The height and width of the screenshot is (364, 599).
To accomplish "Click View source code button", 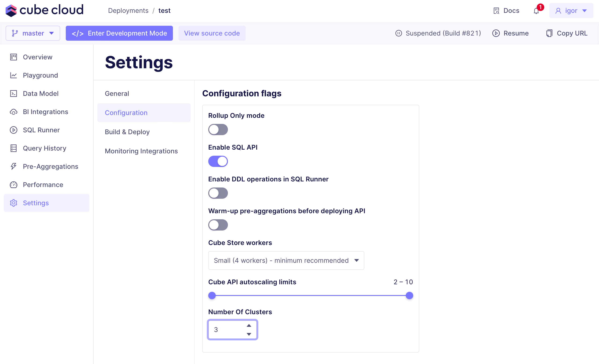I will tap(212, 33).
